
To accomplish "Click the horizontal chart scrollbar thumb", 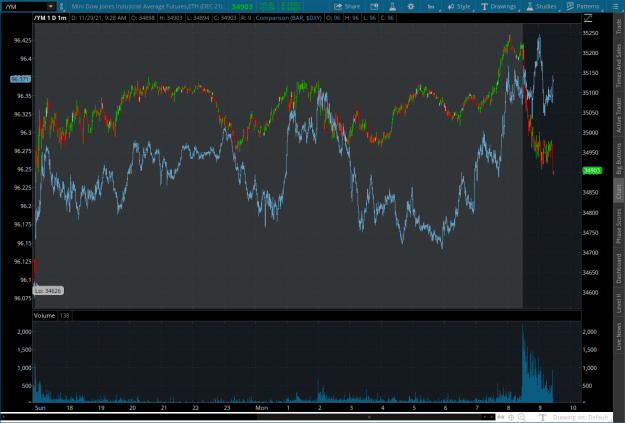I will [x=369, y=417].
